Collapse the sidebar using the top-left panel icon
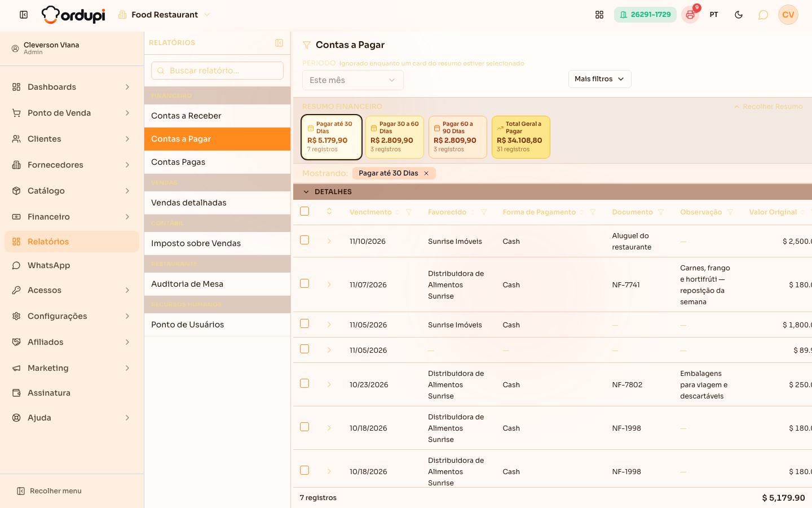 pyautogui.click(x=24, y=15)
